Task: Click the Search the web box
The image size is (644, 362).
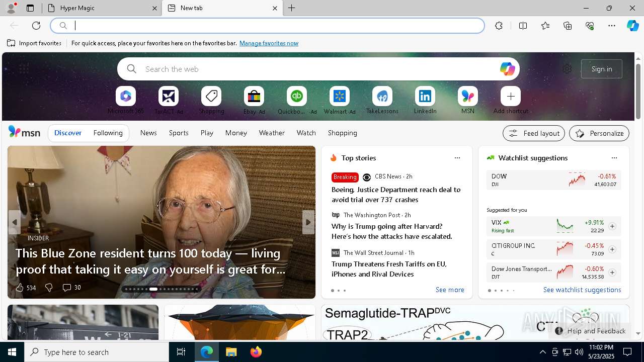Action: [x=318, y=69]
